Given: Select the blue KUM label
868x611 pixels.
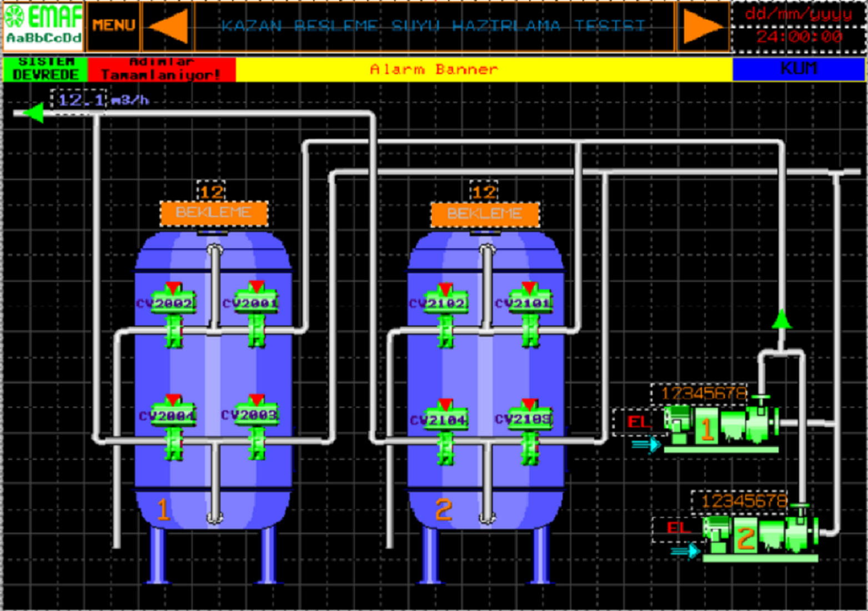Looking at the screenshot, I should [x=798, y=69].
